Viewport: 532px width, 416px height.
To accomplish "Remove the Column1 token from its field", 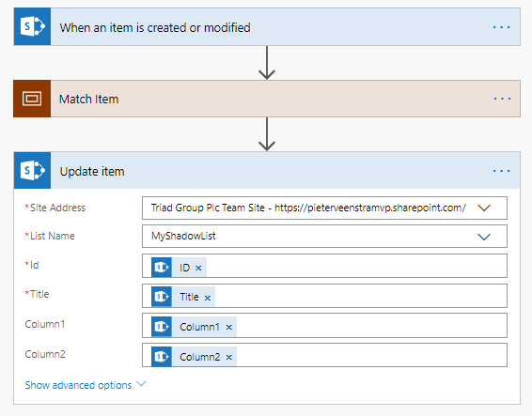I will pyautogui.click(x=229, y=327).
